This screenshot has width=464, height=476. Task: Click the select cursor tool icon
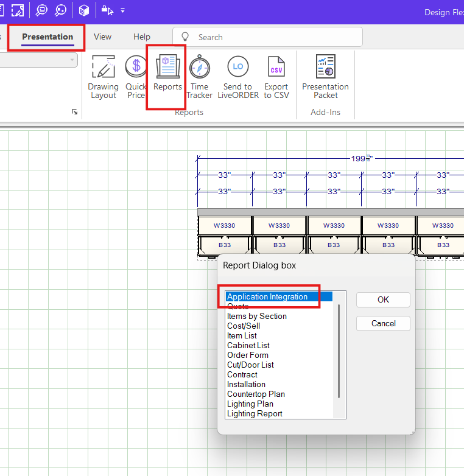click(x=107, y=10)
